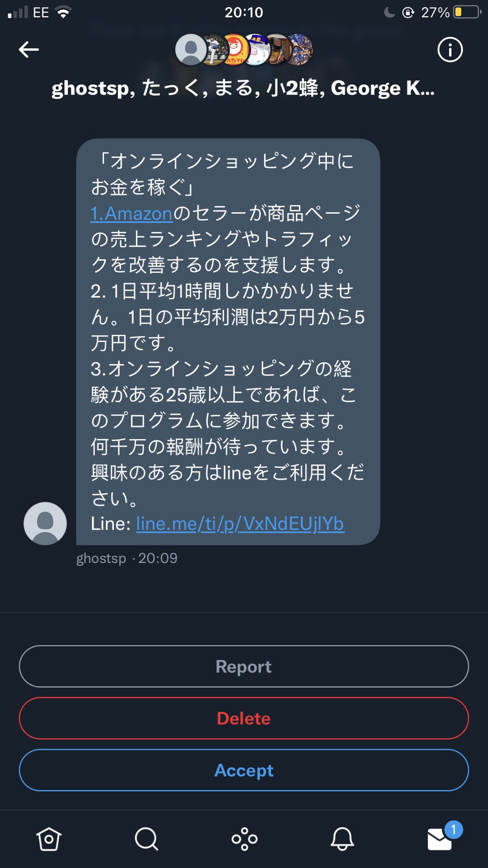Open Messages envelope tab
Image resolution: width=488 pixels, height=868 pixels.
[x=440, y=839]
